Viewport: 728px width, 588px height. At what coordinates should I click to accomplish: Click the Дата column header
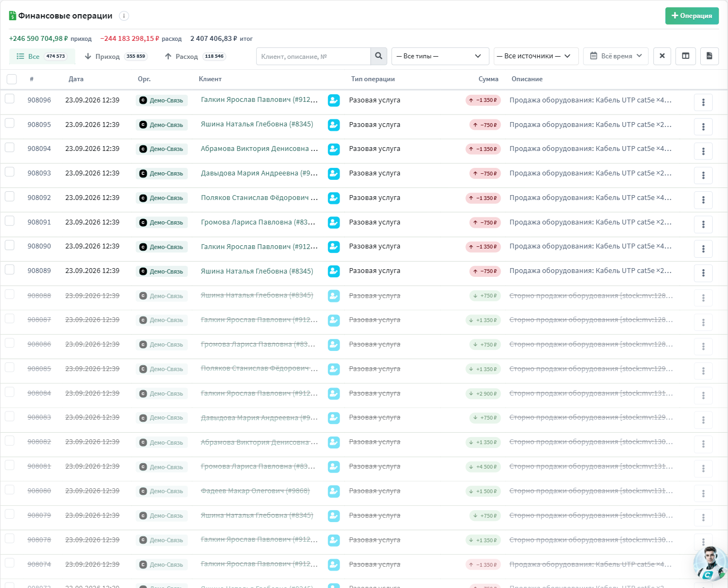(x=76, y=79)
